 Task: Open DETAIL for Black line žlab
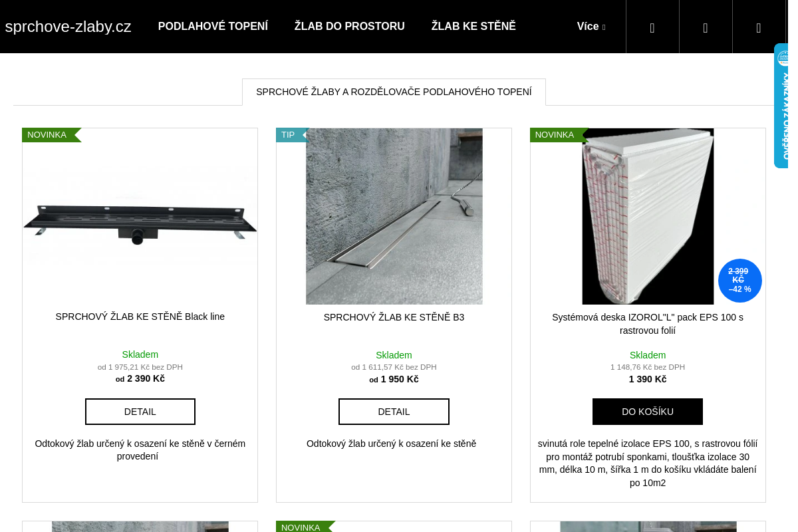[140, 412]
